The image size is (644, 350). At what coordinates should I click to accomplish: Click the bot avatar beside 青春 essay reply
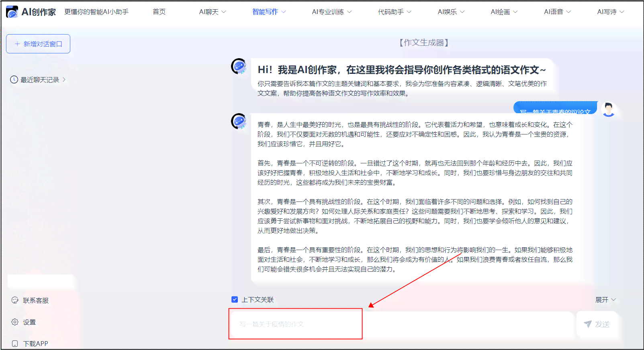pyautogui.click(x=239, y=121)
